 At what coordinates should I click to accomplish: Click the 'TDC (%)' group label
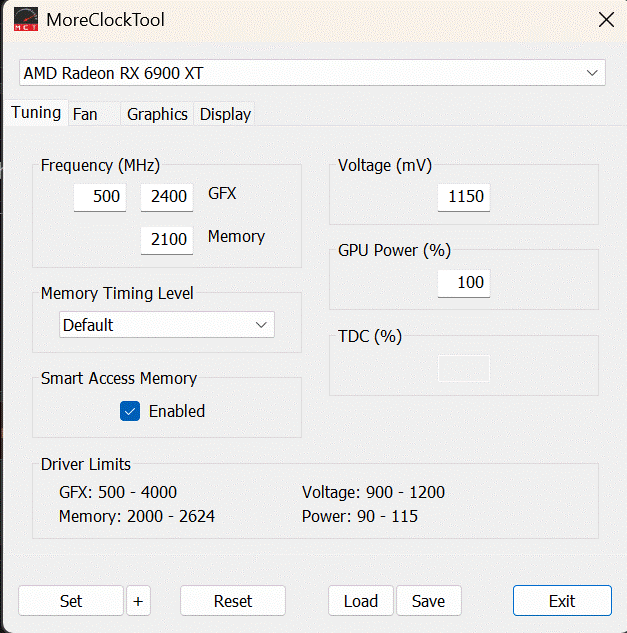click(370, 336)
